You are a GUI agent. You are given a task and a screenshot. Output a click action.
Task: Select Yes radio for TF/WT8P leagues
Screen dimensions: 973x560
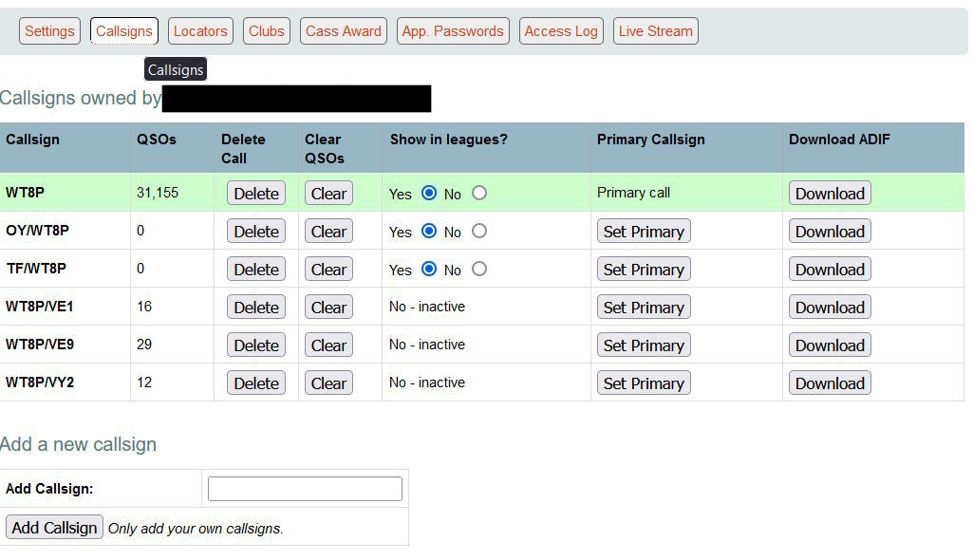429,269
